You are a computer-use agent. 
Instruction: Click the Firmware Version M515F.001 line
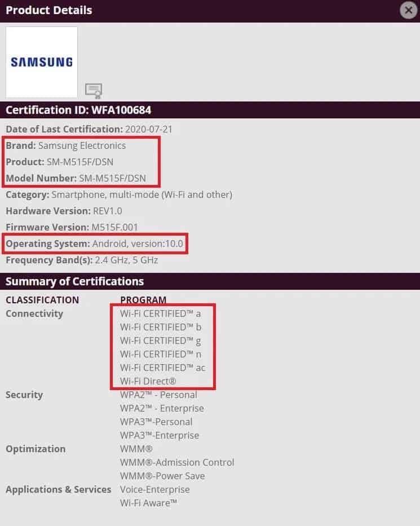pyautogui.click(x=72, y=227)
